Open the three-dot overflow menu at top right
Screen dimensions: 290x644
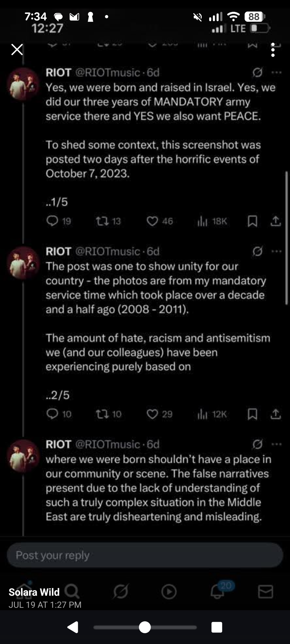(x=273, y=50)
